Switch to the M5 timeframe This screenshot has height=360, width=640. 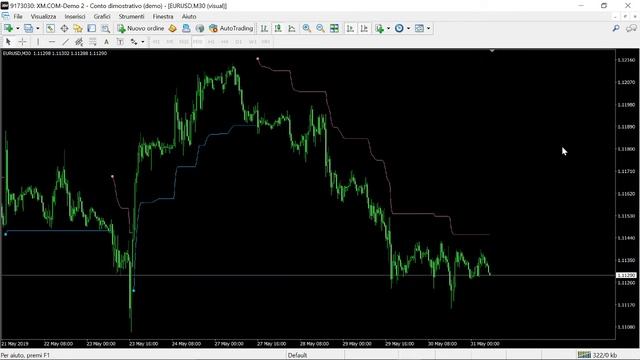click(x=170, y=42)
